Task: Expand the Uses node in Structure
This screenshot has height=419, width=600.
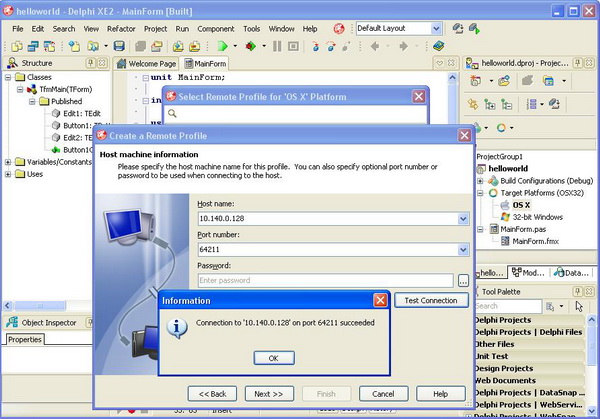Action: coord(8,174)
